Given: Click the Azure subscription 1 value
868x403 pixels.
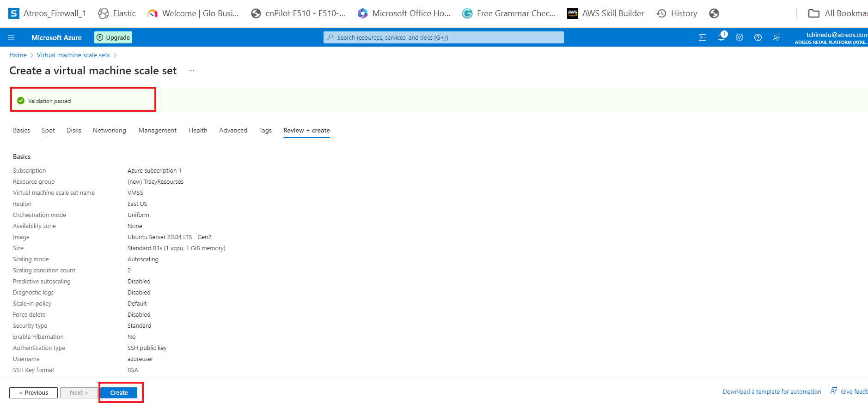Looking at the screenshot, I should tap(154, 171).
